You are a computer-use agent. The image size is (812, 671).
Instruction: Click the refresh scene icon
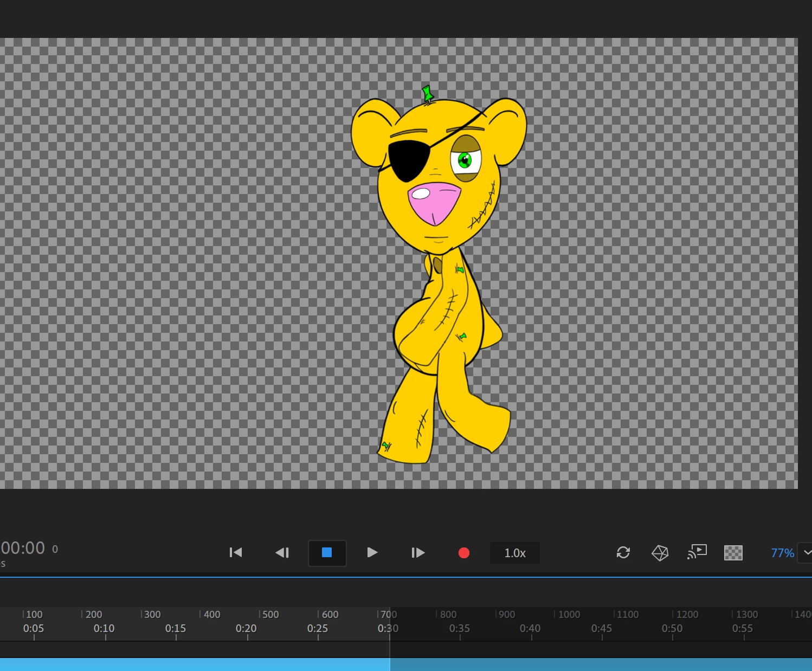click(623, 553)
